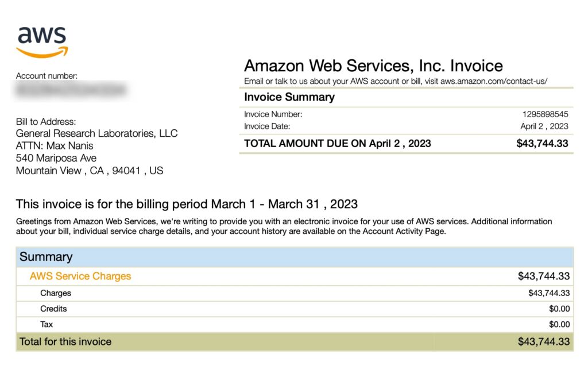Click the AWS logo
This screenshot has width=588, height=365.
tap(42, 42)
